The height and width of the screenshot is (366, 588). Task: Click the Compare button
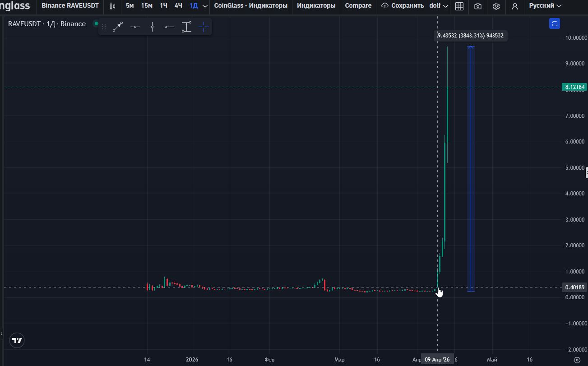[358, 6]
